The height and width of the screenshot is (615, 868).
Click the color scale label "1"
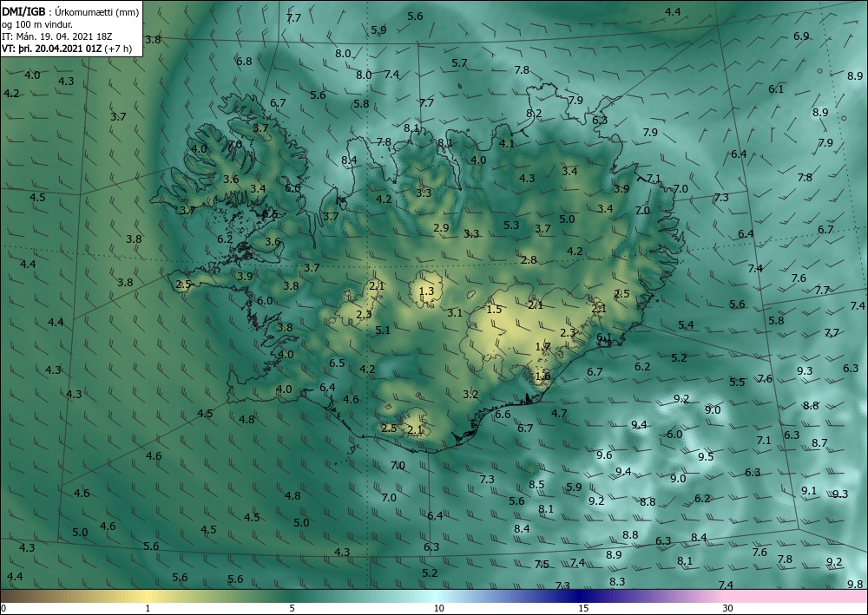[x=148, y=608]
